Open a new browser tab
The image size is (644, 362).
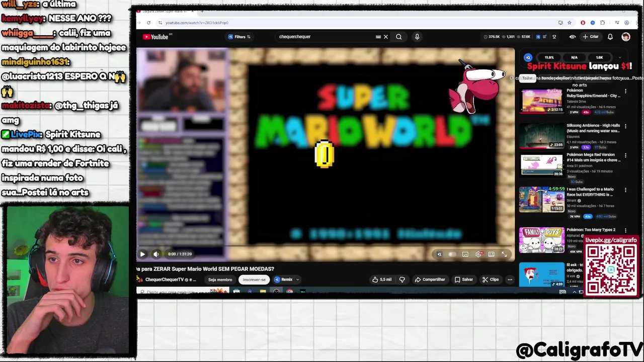point(202,11)
